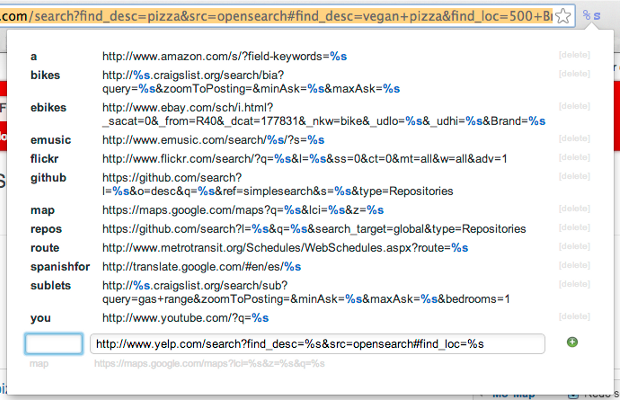620x400 pixels.
Task: Click the green add button next to the Yelp URL
Action: (x=572, y=342)
